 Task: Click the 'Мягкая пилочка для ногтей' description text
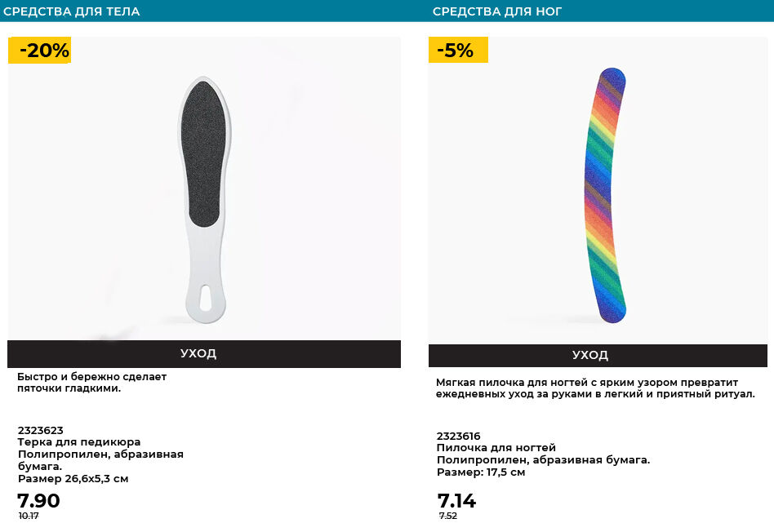click(595, 388)
